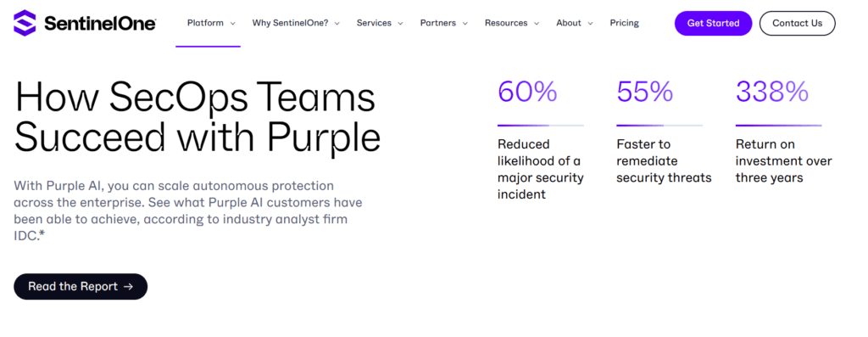Click the Read the Report button

(x=81, y=287)
